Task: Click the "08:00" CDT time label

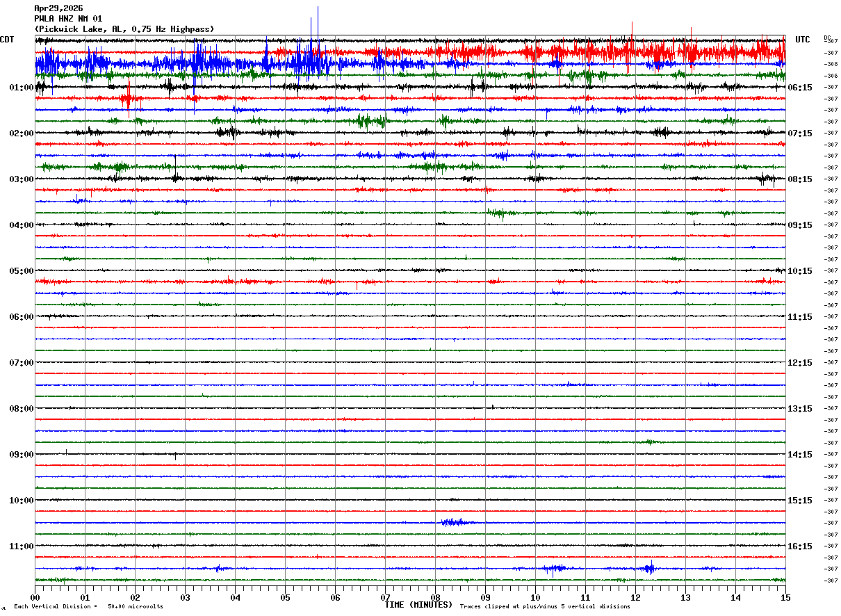Action: [x=22, y=409]
